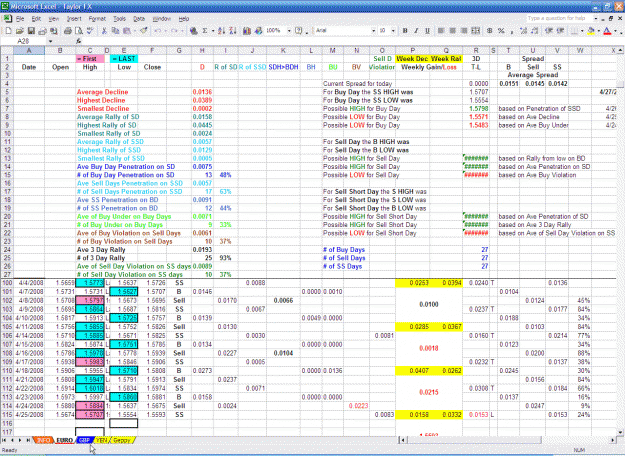Viewport: 625px width, 456px height.
Task: Toggle Bold formatting
Action: (405, 31)
